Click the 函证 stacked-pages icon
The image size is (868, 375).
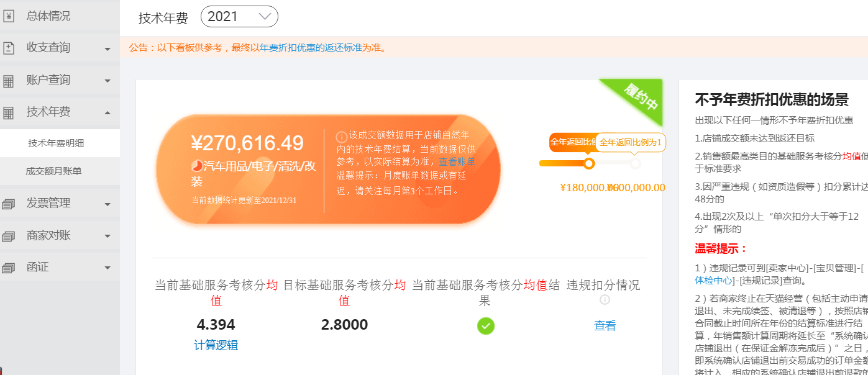point(9,268)
